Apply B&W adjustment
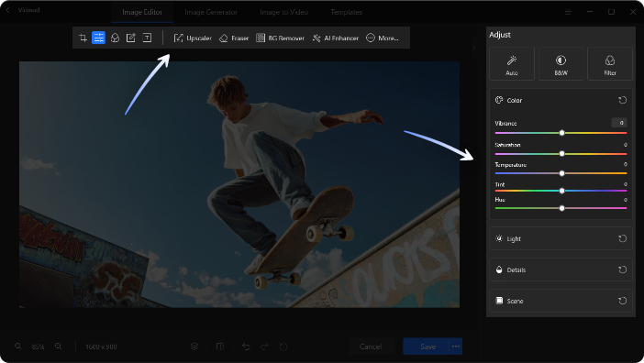Viewport: 644px width, 363px height. coord(561,63)
